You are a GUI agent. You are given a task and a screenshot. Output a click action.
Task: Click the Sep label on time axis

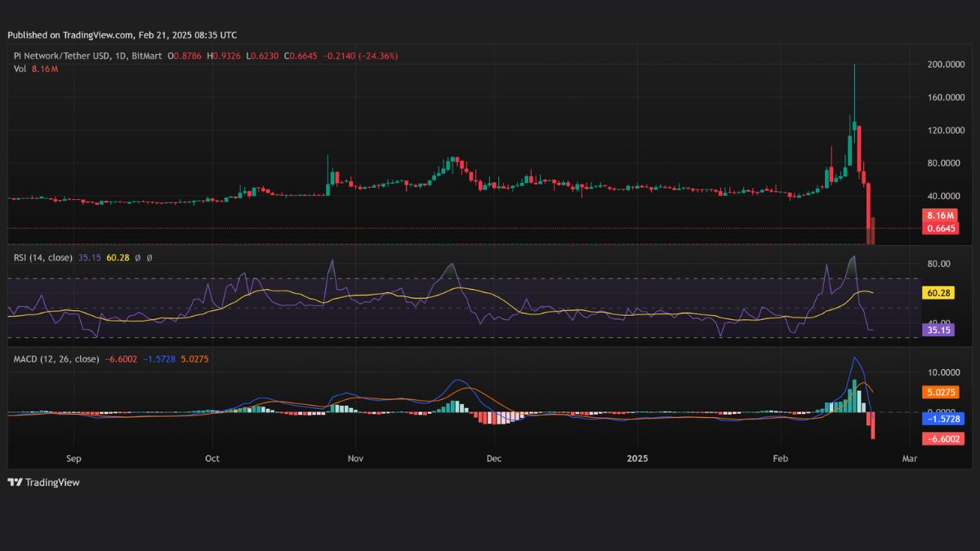[x=74, y=459]
